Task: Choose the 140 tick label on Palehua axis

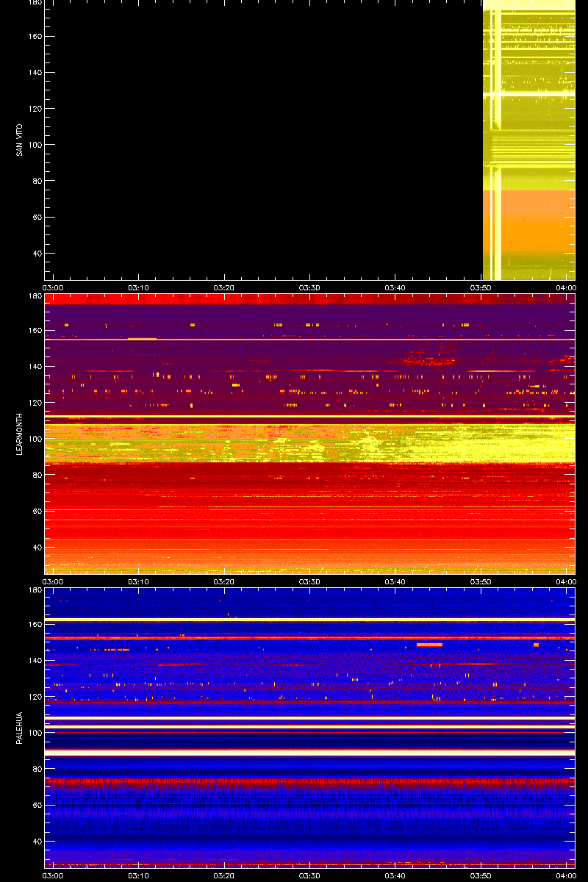Action: coord(35,661)
